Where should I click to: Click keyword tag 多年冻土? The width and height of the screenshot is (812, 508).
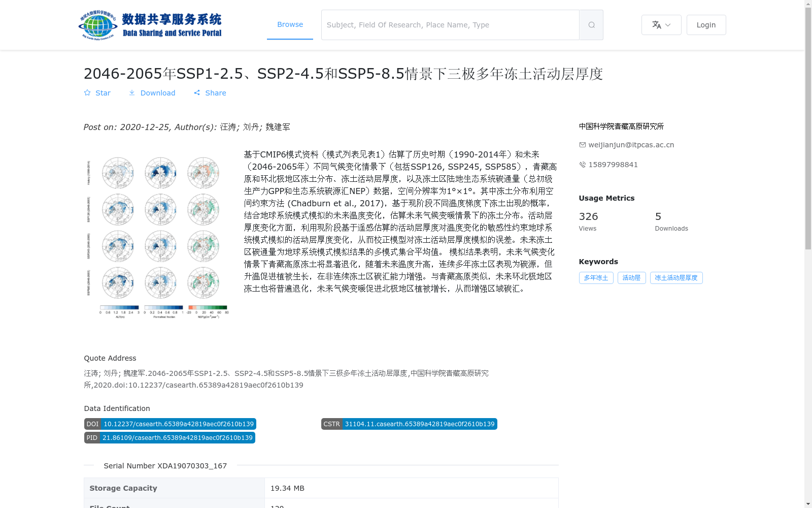tap(596, 278)
